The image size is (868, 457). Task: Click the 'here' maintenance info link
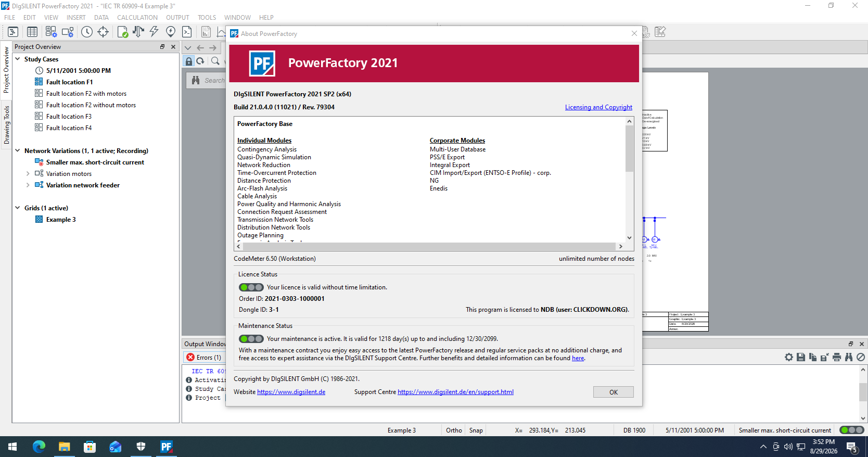[578, 358]
